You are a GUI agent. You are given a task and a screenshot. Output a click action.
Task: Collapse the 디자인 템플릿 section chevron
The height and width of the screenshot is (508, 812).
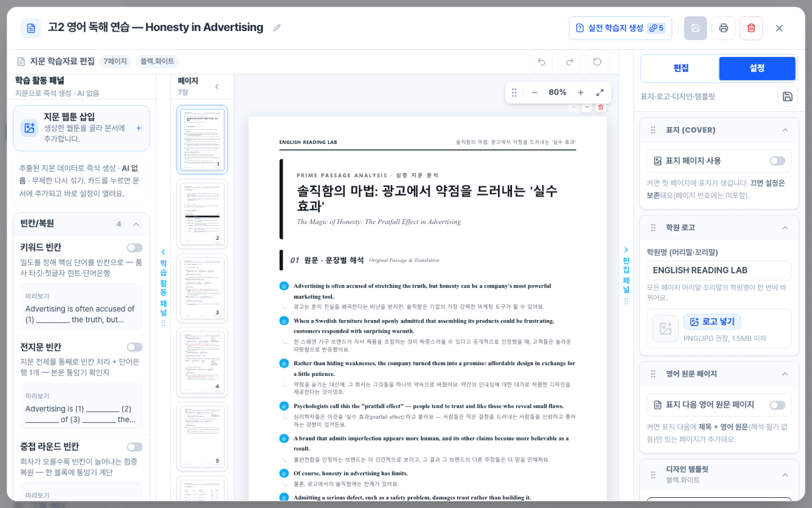pyautogui.click(x=785, y=474)
